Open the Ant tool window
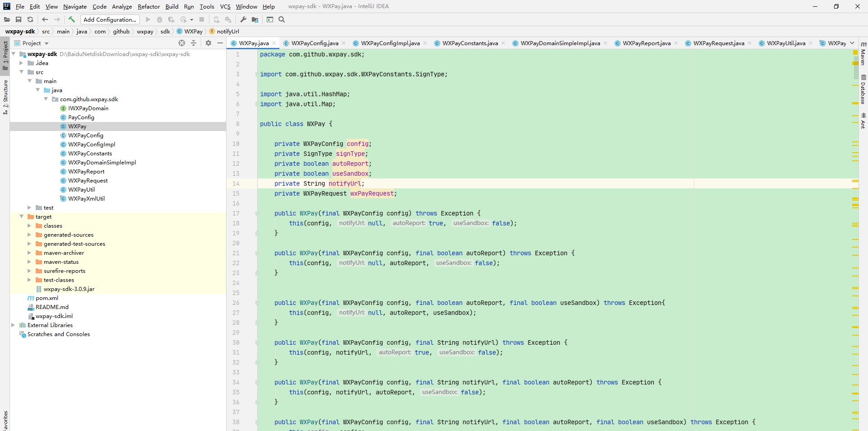 tap(863, 121)
